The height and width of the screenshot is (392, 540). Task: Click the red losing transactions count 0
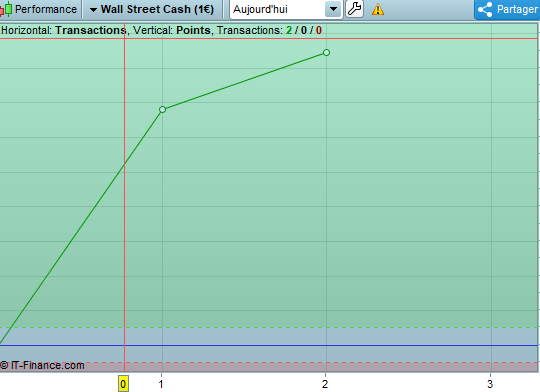(x=319, y=30)
